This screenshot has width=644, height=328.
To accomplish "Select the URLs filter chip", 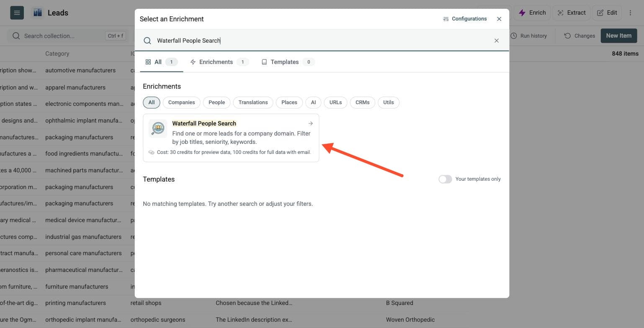I will pyautogui.click(x=335, y=102).
